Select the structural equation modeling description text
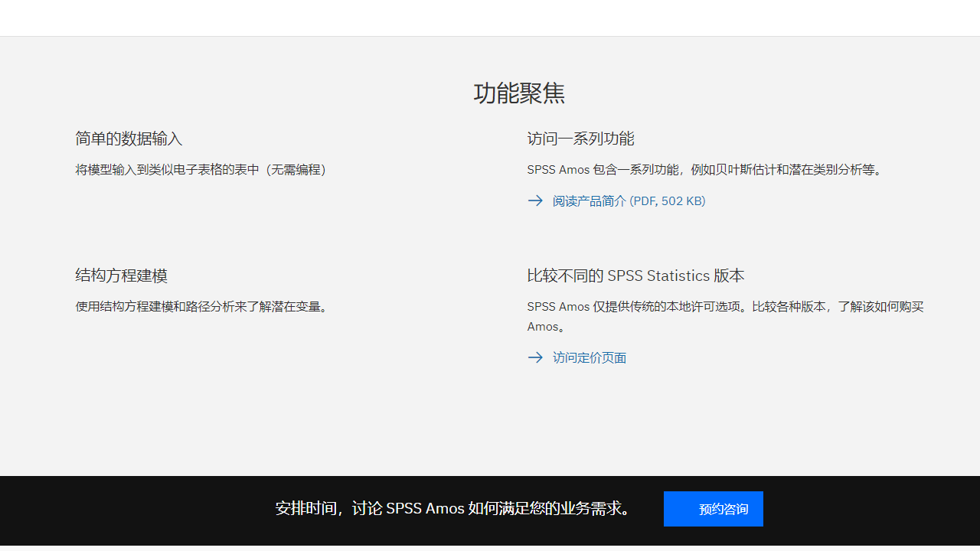The height and width of the screenshot is (551, 980). click(202, 306)
